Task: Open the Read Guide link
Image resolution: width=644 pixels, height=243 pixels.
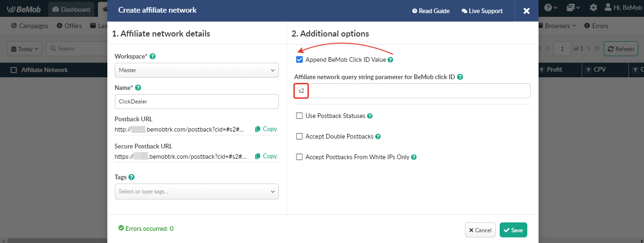Action: (431, 11)
